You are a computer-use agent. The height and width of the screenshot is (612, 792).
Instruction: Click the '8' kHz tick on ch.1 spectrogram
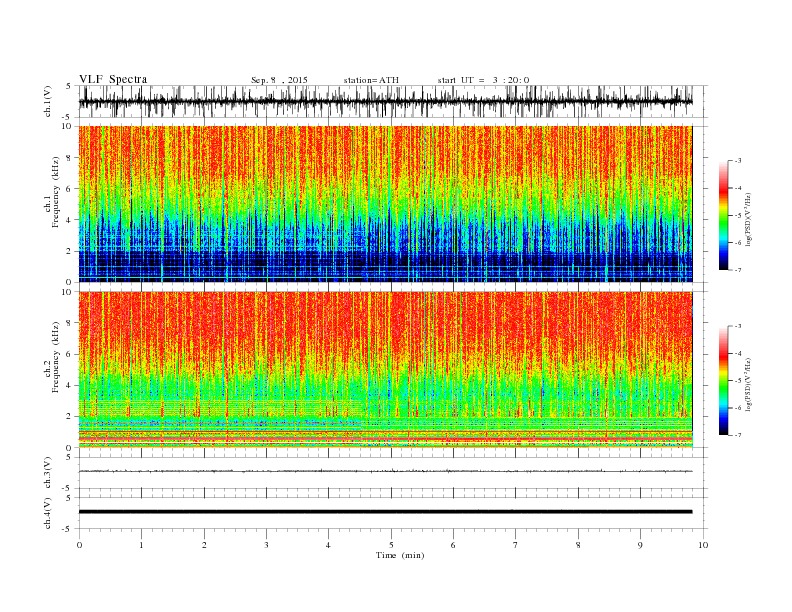[x=70, y=158]
